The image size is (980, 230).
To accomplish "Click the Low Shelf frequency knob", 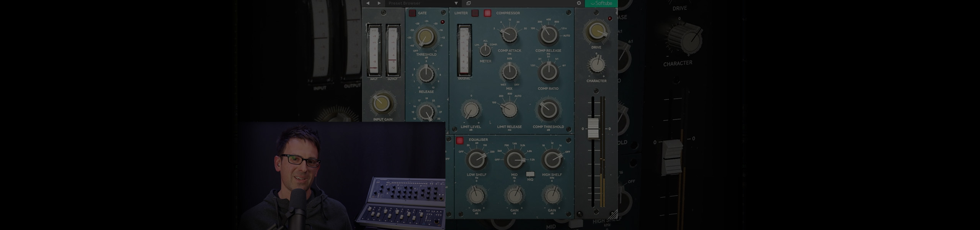I will (x=477, y=159).
